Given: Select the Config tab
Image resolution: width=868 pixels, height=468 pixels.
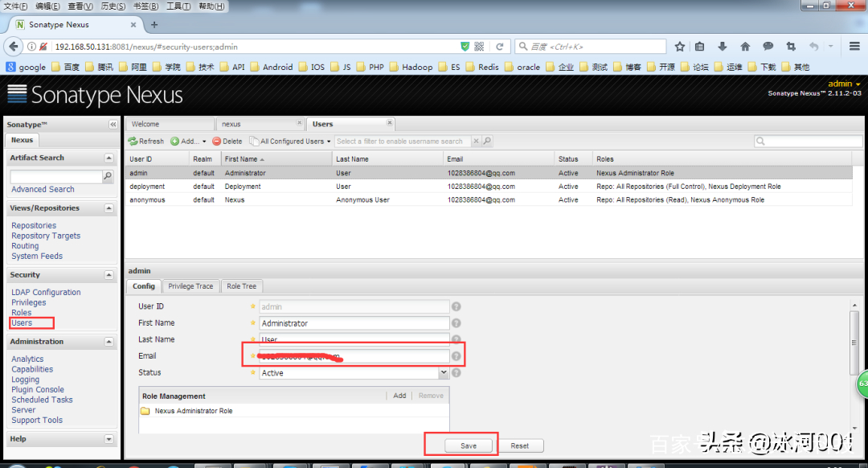Looking at the screenshot, I should [143, 286].
